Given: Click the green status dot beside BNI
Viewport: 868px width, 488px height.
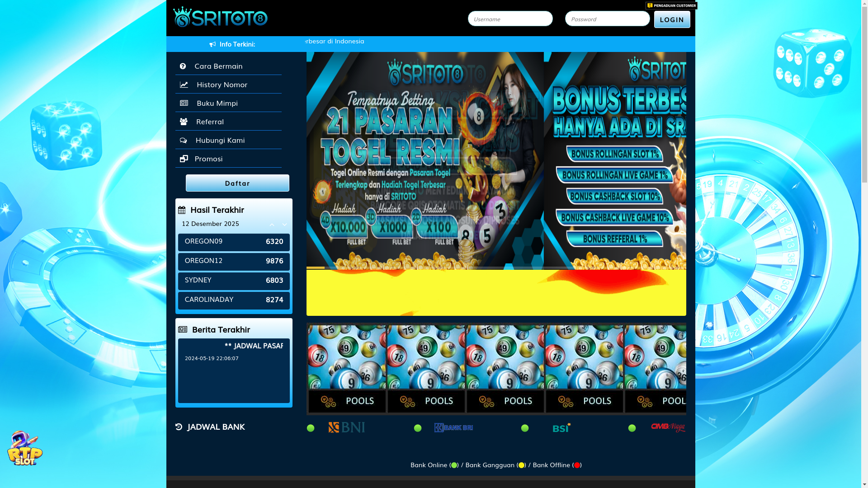Looking at the screenshot, I should [311, 428].
